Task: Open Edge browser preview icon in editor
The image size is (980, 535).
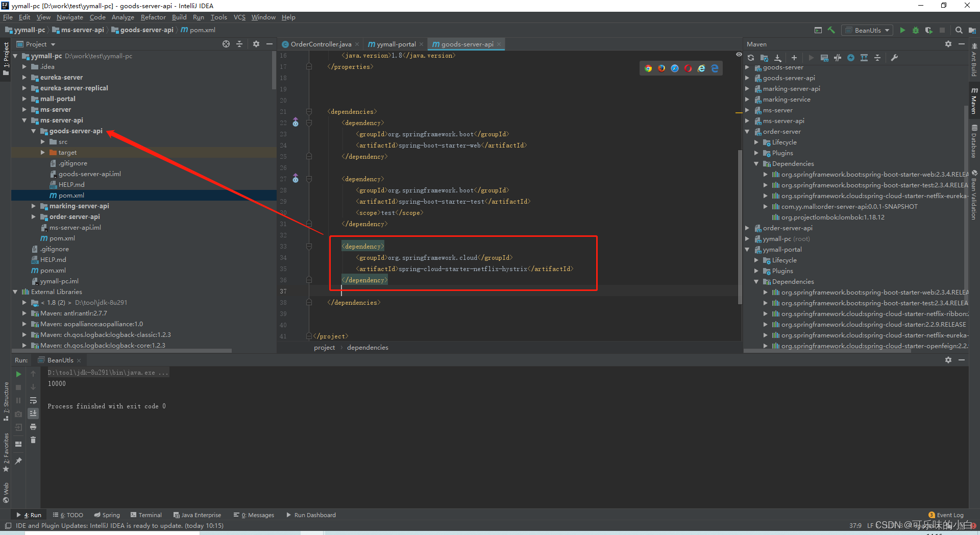Action: [x=715, y=68]
